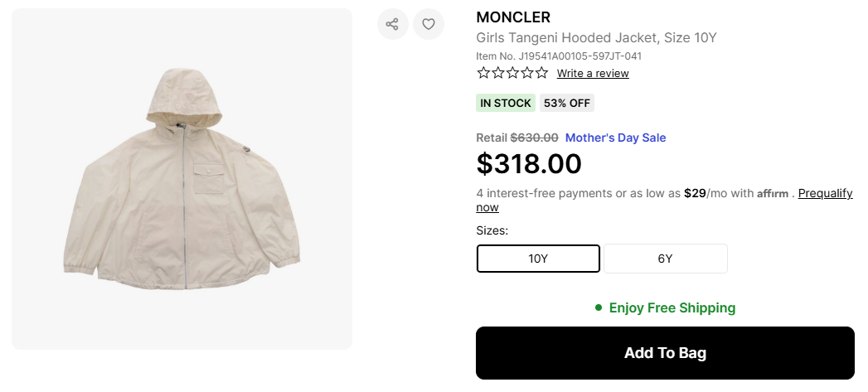This screenshot has width=868, height=392.
Task: Click the IN STOCK badge
Action: tap(506, 103)
